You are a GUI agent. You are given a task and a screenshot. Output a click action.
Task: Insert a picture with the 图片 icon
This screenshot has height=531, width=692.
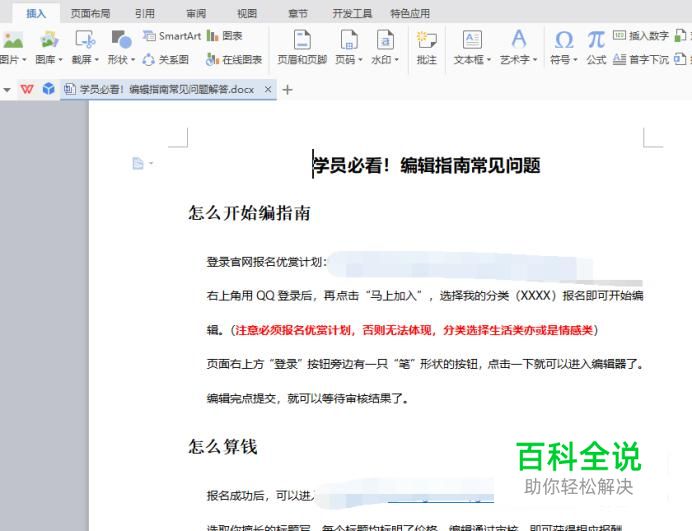[13, 40]
